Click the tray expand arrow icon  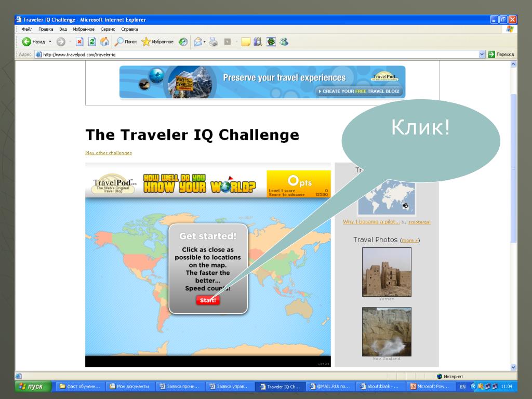(474, 386)
